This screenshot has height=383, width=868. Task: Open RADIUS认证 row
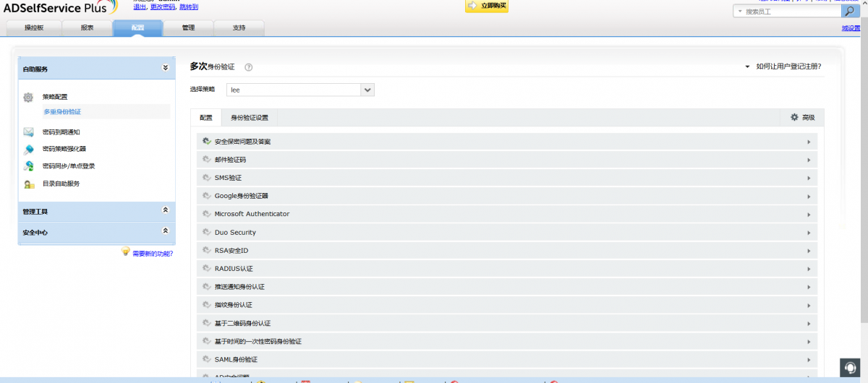[507, 269]
